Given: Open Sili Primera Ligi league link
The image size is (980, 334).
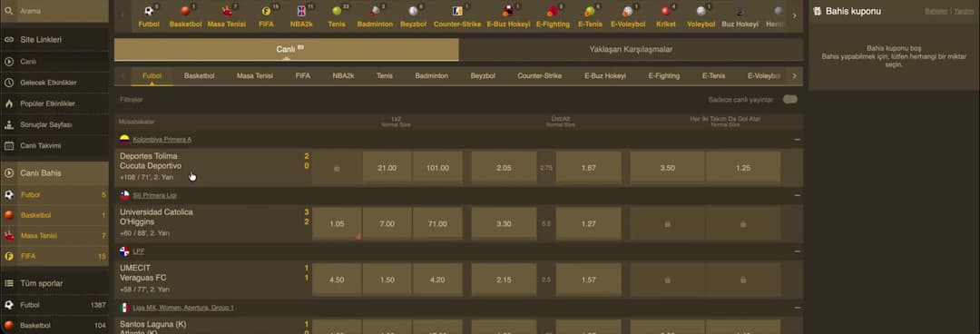Looking at the screenshot, I should 154,195.
